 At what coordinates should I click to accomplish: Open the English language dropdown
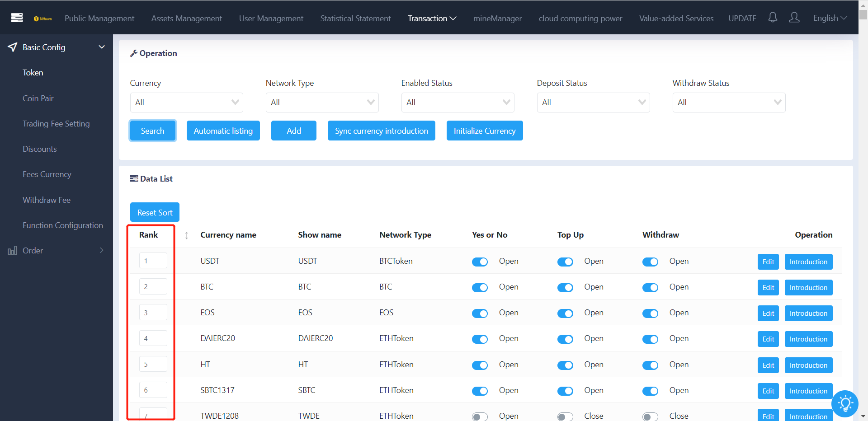[830, 18]
